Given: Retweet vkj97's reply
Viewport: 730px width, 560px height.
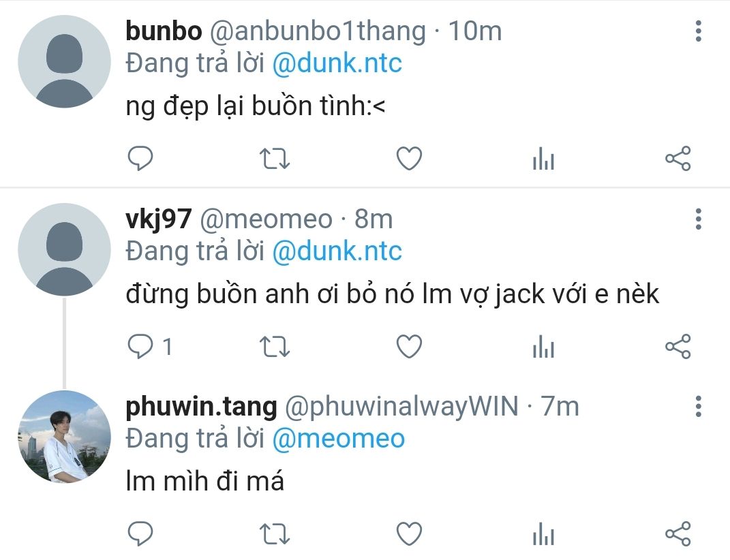Looking at the screenshot, I should tap(275, 346).
